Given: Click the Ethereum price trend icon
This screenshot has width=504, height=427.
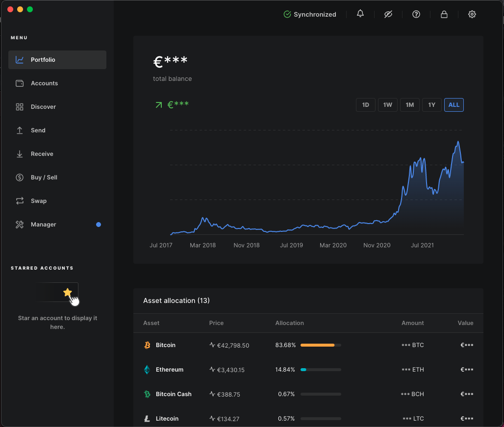Looking at the screenshot, I should tap(212, 370).
